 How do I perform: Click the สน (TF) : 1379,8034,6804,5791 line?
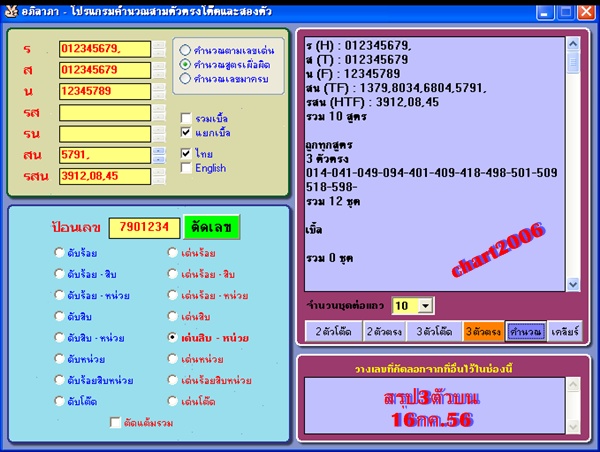coord(396,88)
